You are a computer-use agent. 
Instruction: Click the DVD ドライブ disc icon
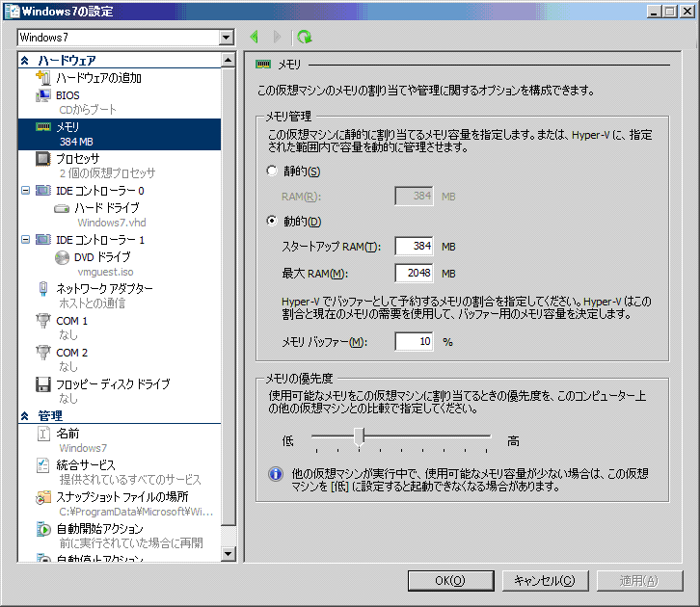62,257
